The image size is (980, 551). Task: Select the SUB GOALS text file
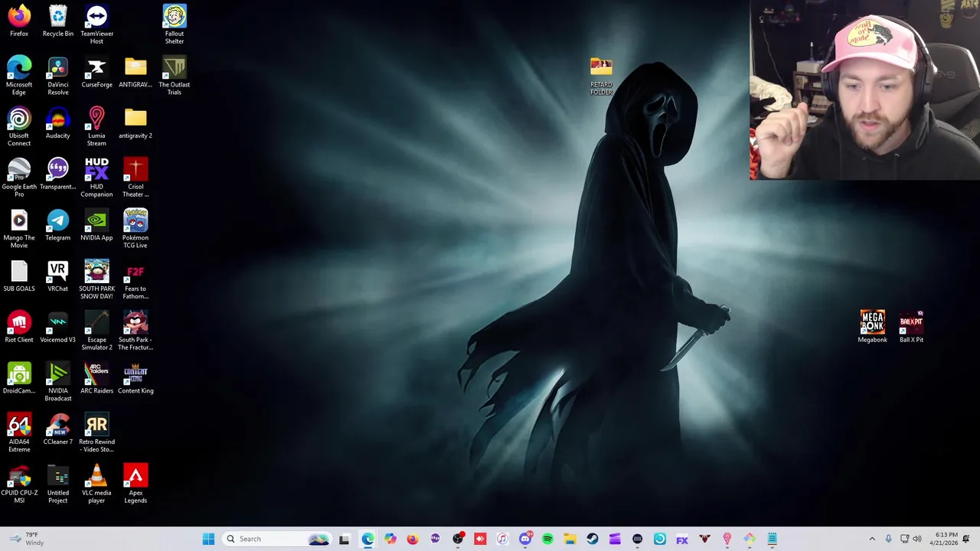click(x=19, y=275)
